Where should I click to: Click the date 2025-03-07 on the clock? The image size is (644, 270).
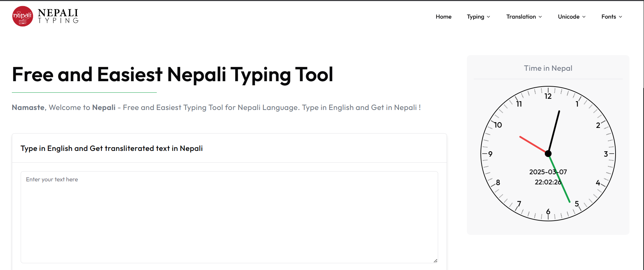pos(548,172)
